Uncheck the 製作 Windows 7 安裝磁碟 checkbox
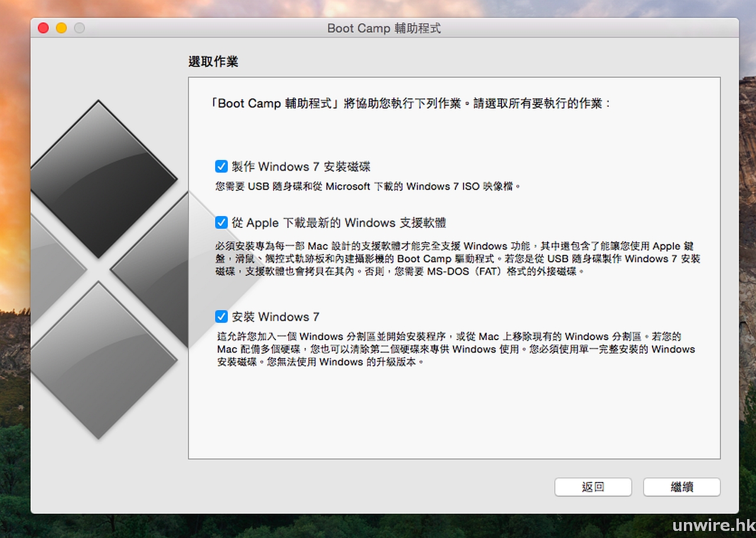 221,167
